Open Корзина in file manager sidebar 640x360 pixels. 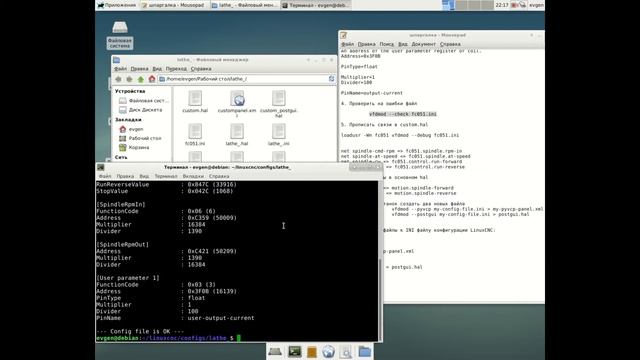pyautogui.click(x=134, y=147)
